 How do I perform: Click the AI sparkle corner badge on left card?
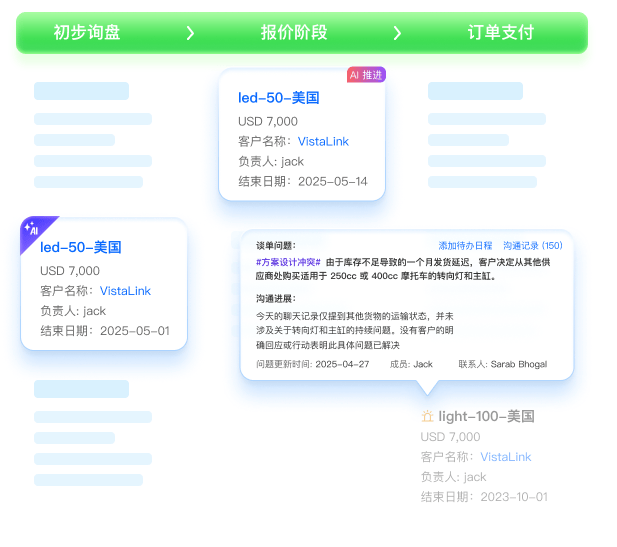[33, 229]
